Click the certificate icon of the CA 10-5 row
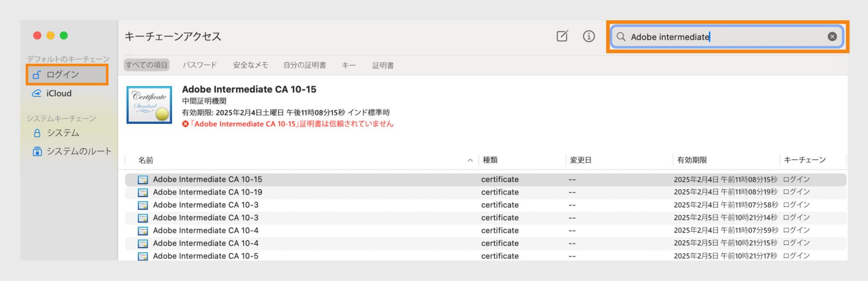 (143, 256)
